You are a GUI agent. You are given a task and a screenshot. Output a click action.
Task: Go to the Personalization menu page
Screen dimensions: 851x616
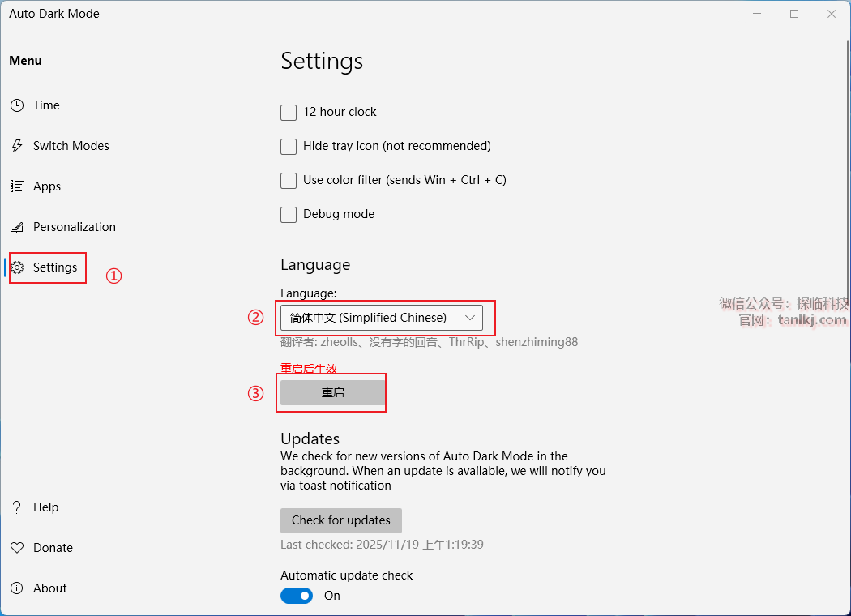[x=74, y=227]
